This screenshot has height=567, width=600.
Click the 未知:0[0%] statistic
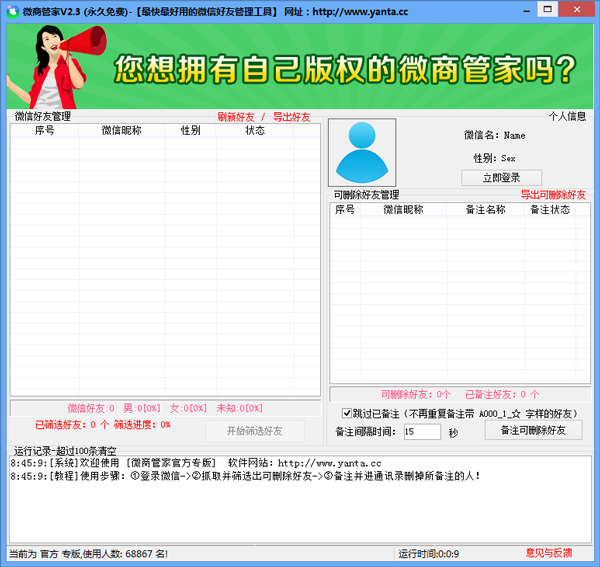[x=240, y=408]
